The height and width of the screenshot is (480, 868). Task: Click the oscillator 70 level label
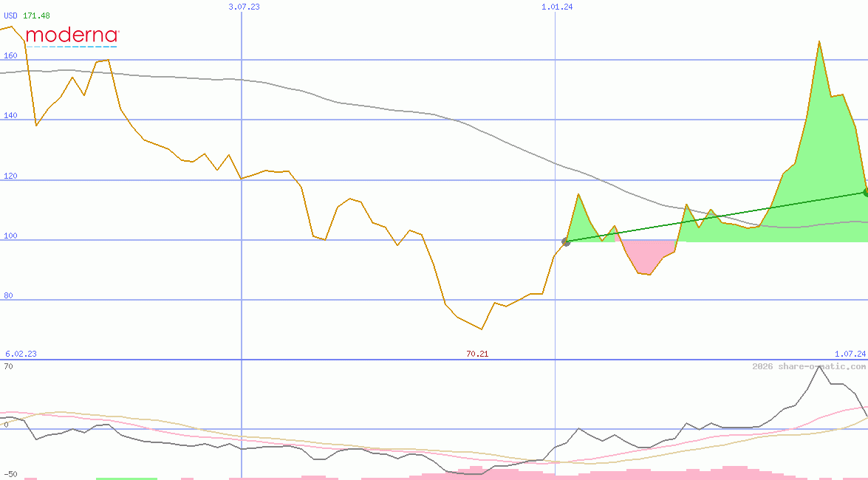(8, 366)
